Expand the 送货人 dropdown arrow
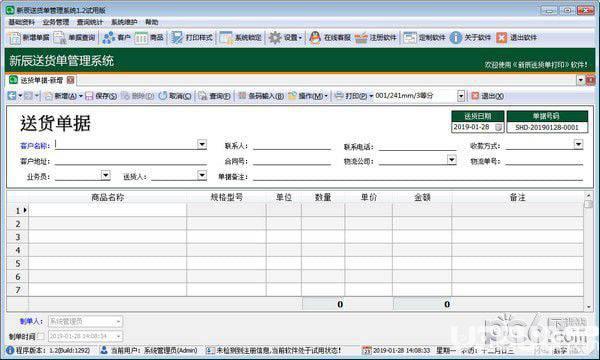600x360 pixels. pyautogui.click(x=202, y=175)
